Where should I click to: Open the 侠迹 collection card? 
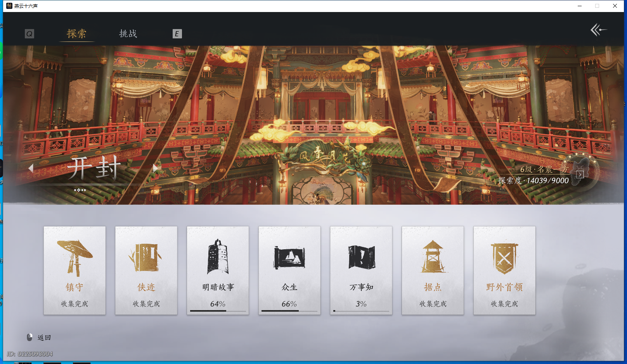click(146, 270)
